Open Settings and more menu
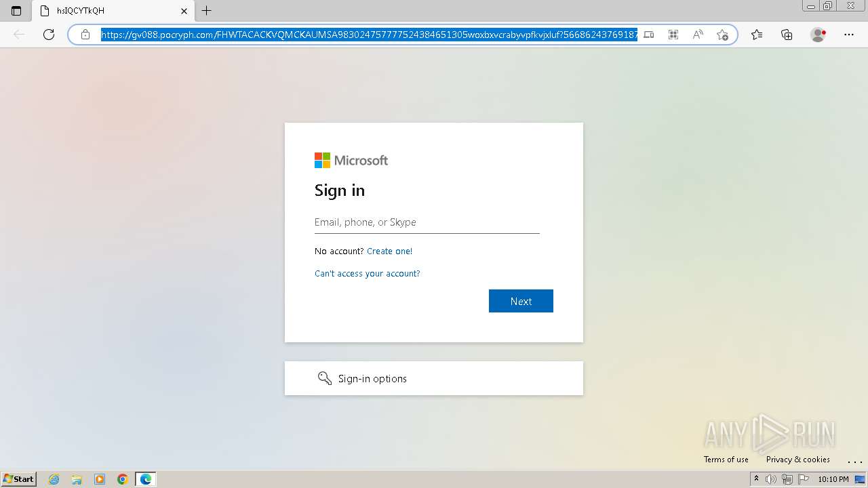 click(849, 35)
